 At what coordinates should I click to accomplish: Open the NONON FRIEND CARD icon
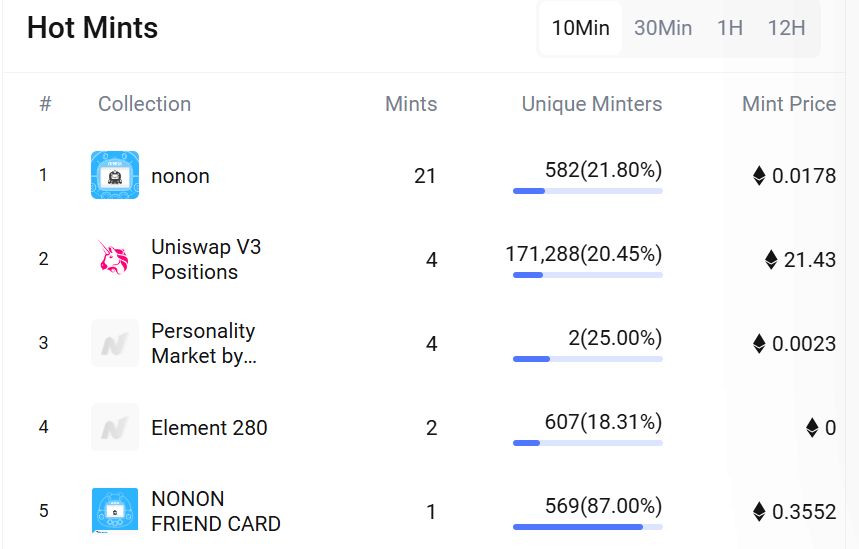coord(115,511)
